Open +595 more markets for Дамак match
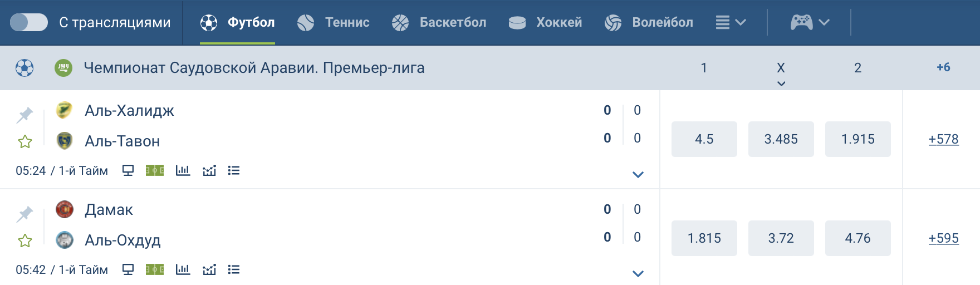Screen dimensions: 980x285 [943, 238]
